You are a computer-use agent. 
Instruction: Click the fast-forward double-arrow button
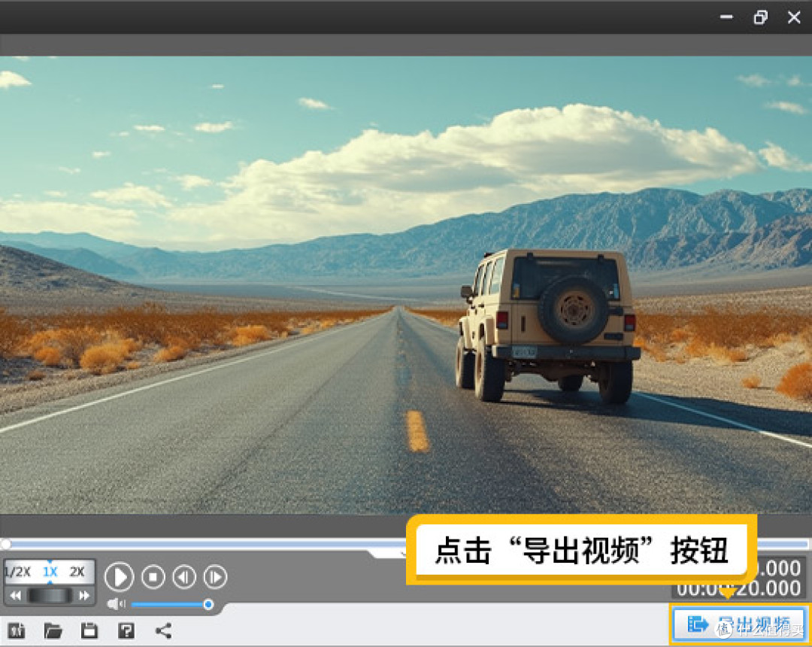coord(84,596)
